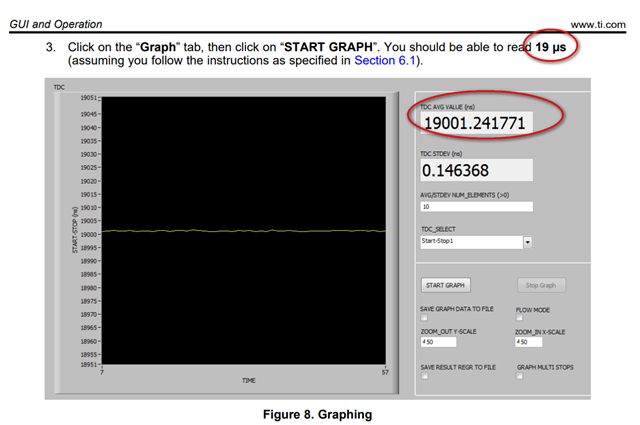Click the GUI and Operation header text
Image resolution: width=640 pixels, height=425 pixels.
[x=56, y=24]
